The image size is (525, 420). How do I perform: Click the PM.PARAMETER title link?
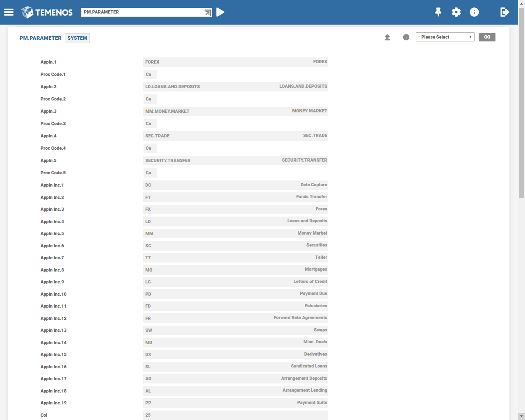click(41, 38)
